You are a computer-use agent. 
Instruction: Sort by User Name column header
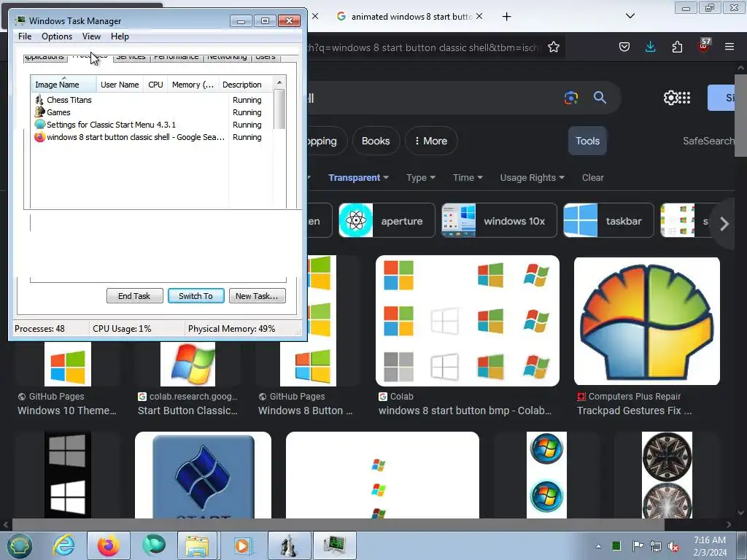click(120, 85)
